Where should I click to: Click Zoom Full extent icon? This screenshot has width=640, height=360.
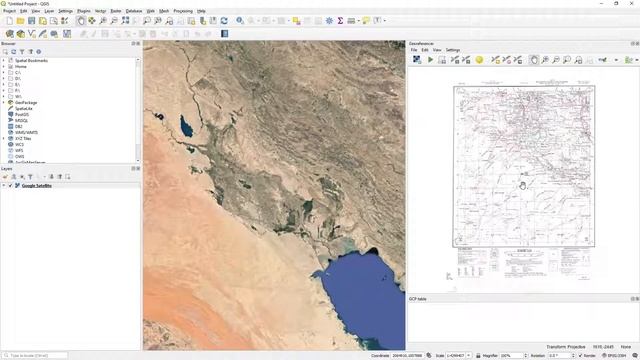coord(125,20)
